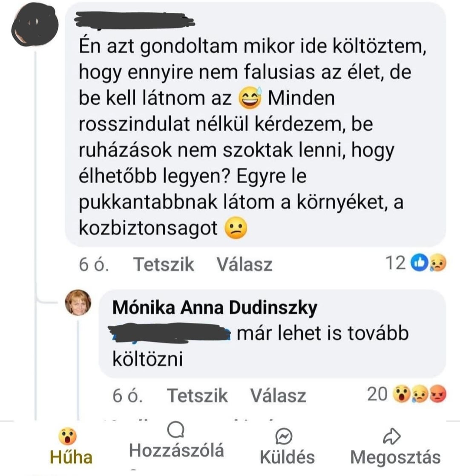Click the Megosztás share arrow icon
The height and width of the screenshot is (476, 460).
click(392, 436)
